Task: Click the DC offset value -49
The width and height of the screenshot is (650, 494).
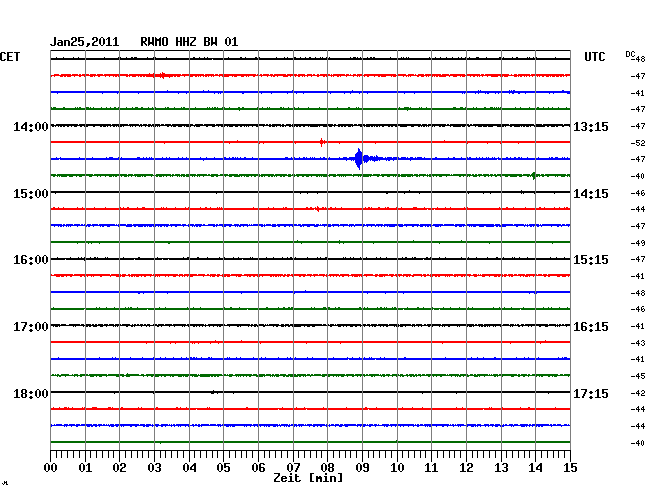Action: [x=638, y=243]
